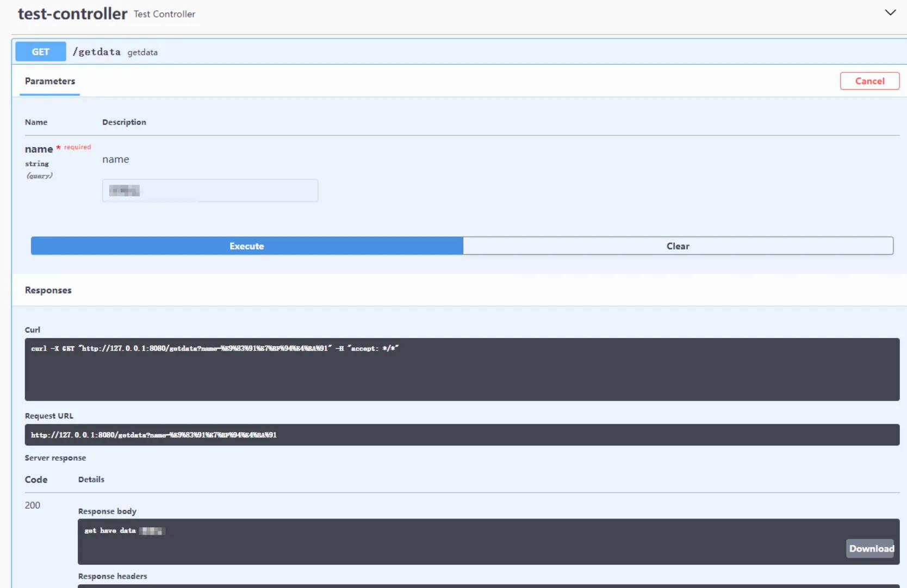Download the response body

(871, 548)
